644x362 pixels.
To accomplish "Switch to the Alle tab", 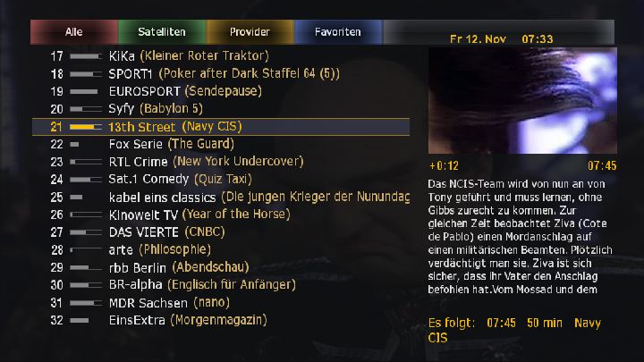I will 74,31.
